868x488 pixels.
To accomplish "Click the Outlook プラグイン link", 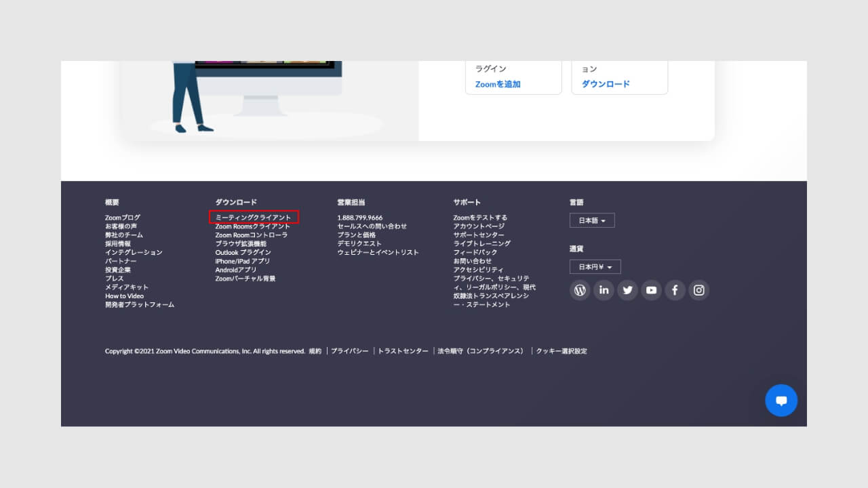I will 243,252.
